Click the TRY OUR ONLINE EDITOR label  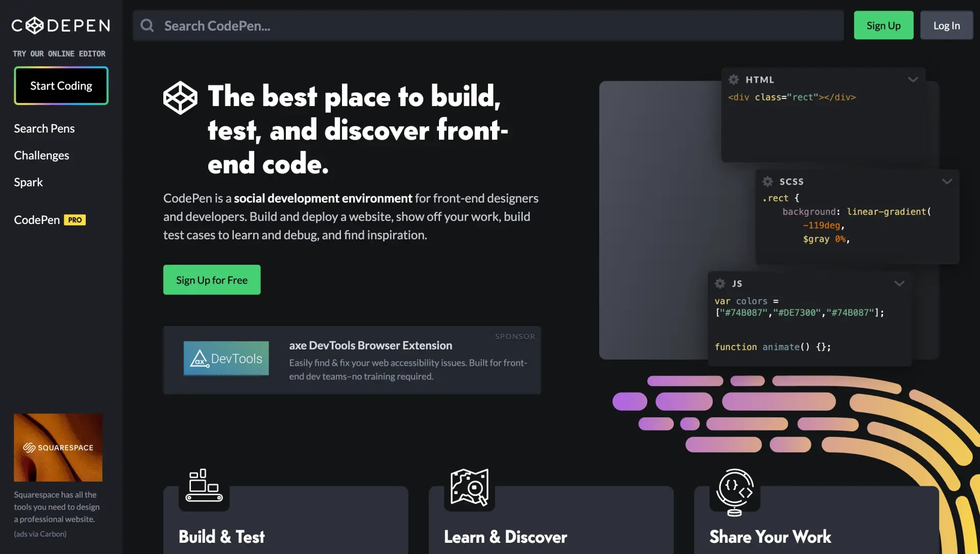coord(59,54)
